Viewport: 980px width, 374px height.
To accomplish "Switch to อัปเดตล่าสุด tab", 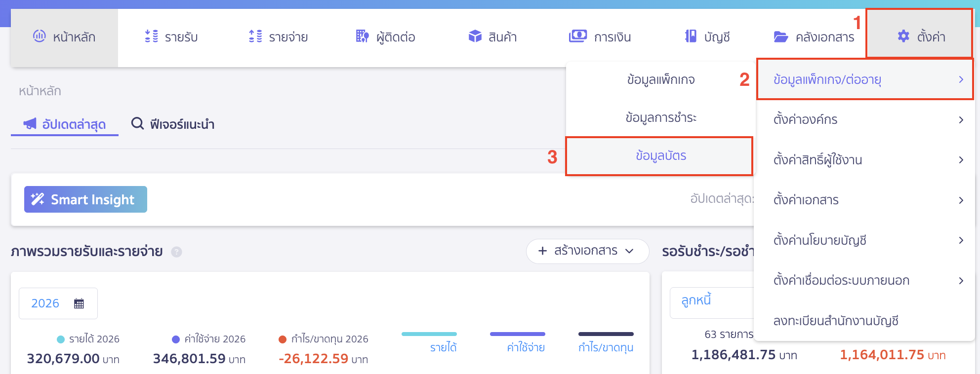I will click(x=65, y=124).
